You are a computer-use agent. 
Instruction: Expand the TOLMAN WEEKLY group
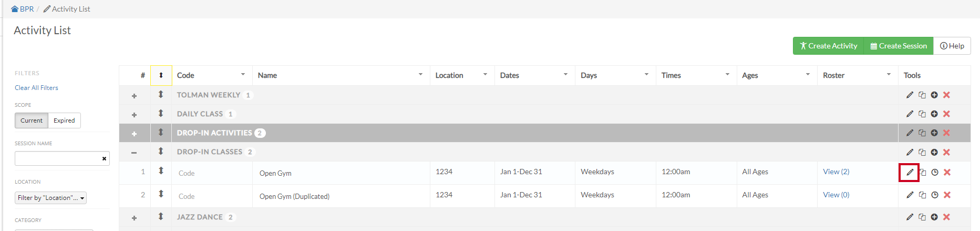click(134, 96)
